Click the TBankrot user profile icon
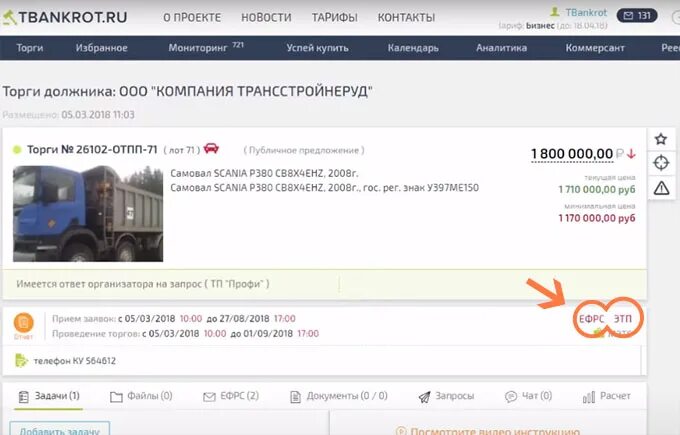This screenshot has width=680, height=435. [555, 12]
